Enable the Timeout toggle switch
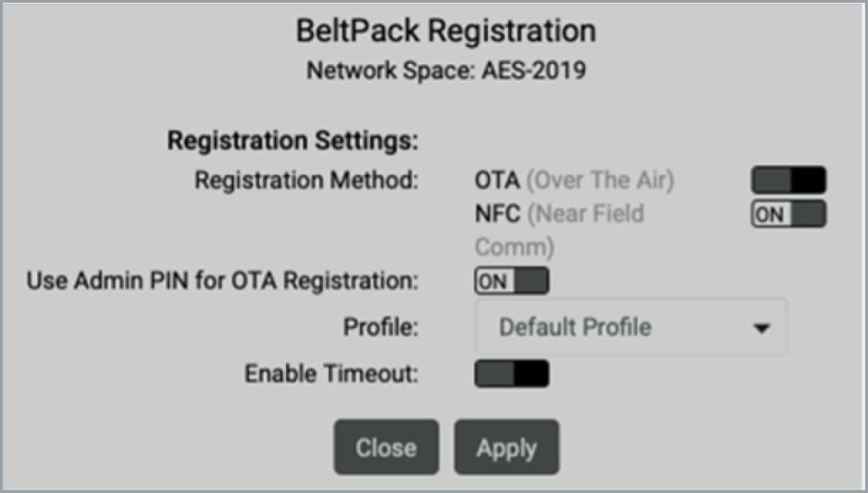 511,374
